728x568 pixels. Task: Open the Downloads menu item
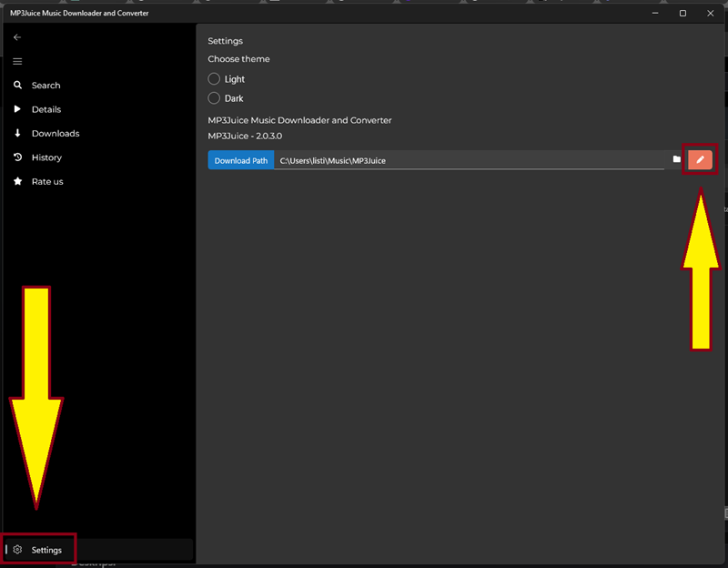(x=97, y=133)
